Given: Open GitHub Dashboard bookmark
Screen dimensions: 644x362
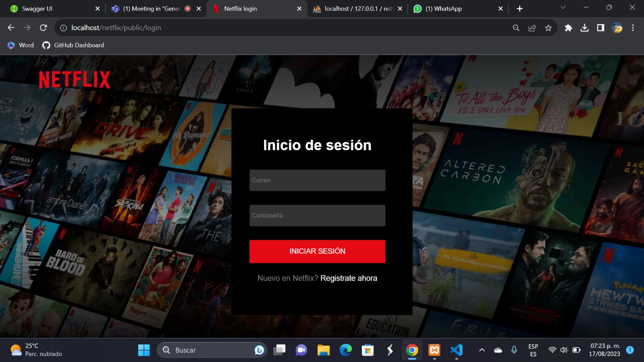Looking at the screenshot, I should click(x=74, y=45).
